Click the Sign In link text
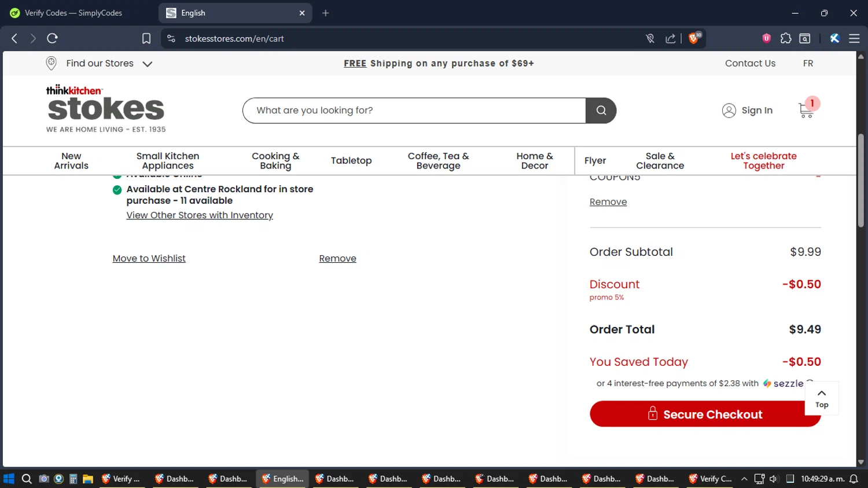Viewport: 868px width, 488px height. pos(757,111)
